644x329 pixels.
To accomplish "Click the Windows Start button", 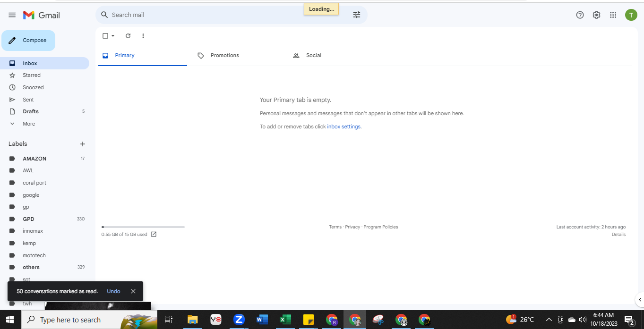I will pyautogui.click(x=10, y=320).
